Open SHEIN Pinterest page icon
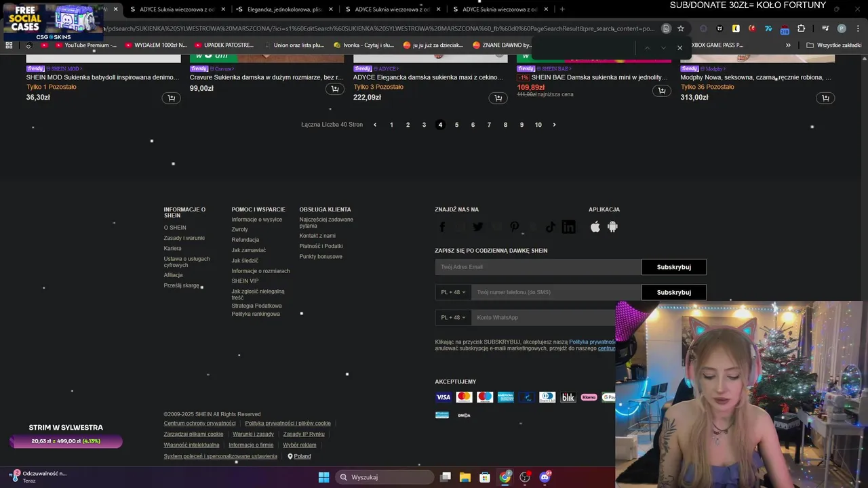Viewport: 868px width, 488px height. click(515, 227)
